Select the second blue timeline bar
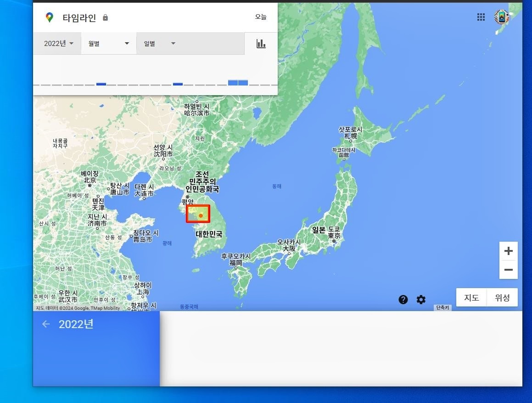The height and width of the screenshot is (403, 532). coord(178,84)
